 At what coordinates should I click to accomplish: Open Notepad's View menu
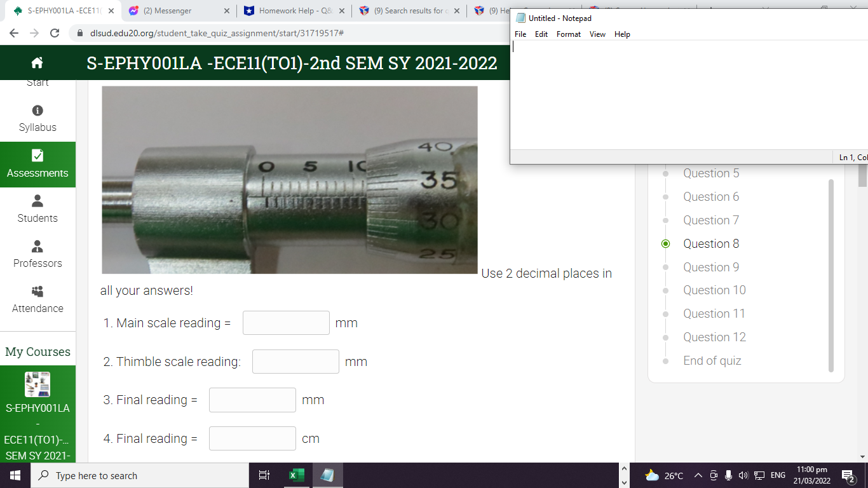[x=597, y=34]
